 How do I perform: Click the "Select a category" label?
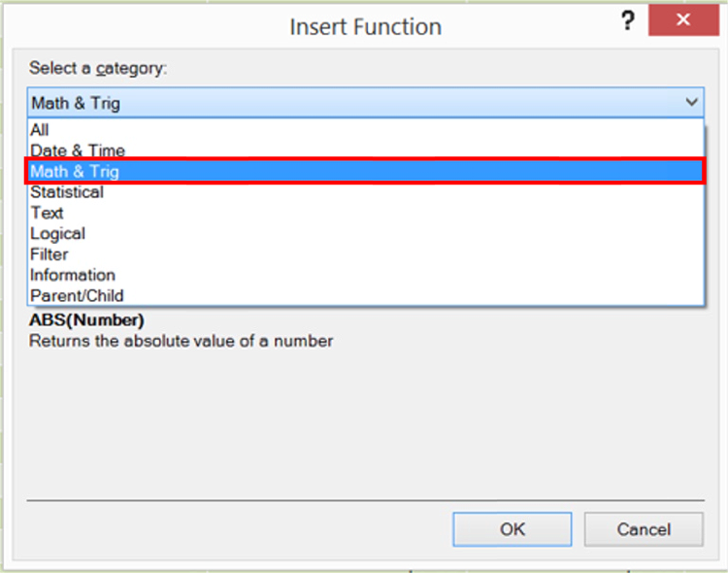(98, 68)
